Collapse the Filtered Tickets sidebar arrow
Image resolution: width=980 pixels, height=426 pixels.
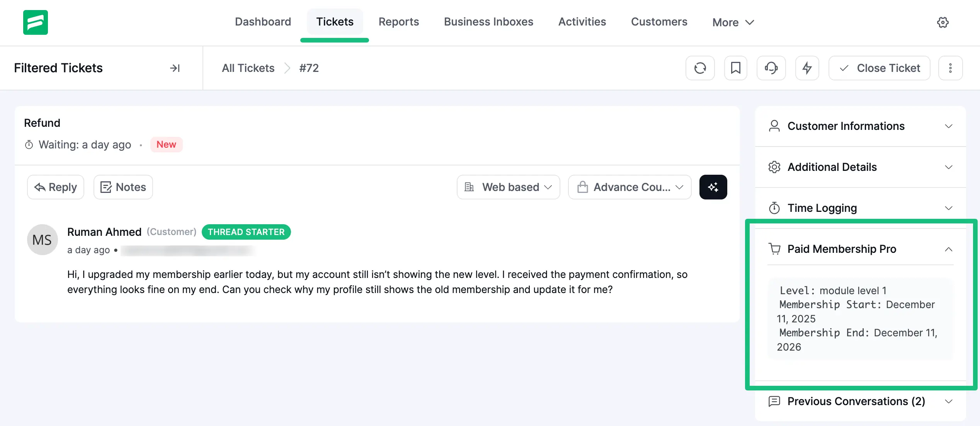175,68
